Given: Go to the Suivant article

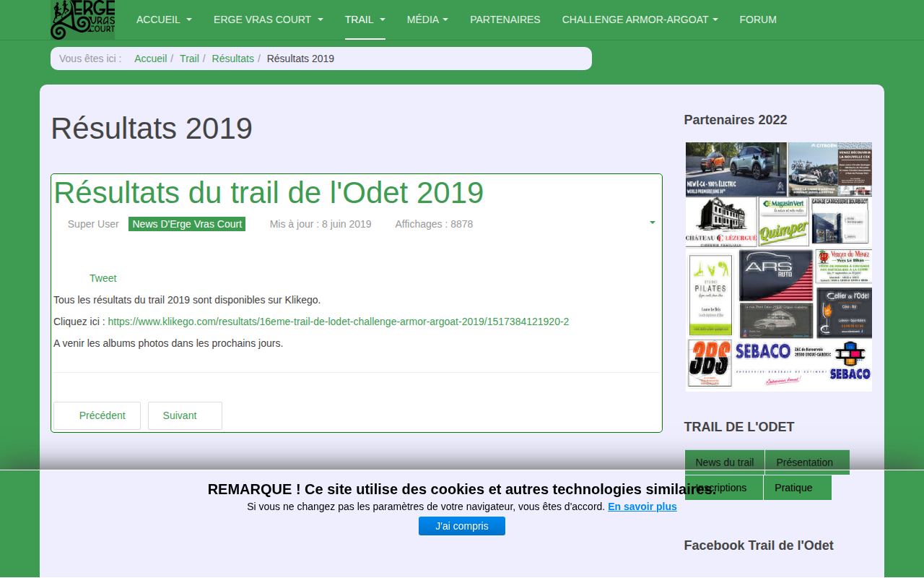Looking at the screenshot, I should [x=185, y=415].
